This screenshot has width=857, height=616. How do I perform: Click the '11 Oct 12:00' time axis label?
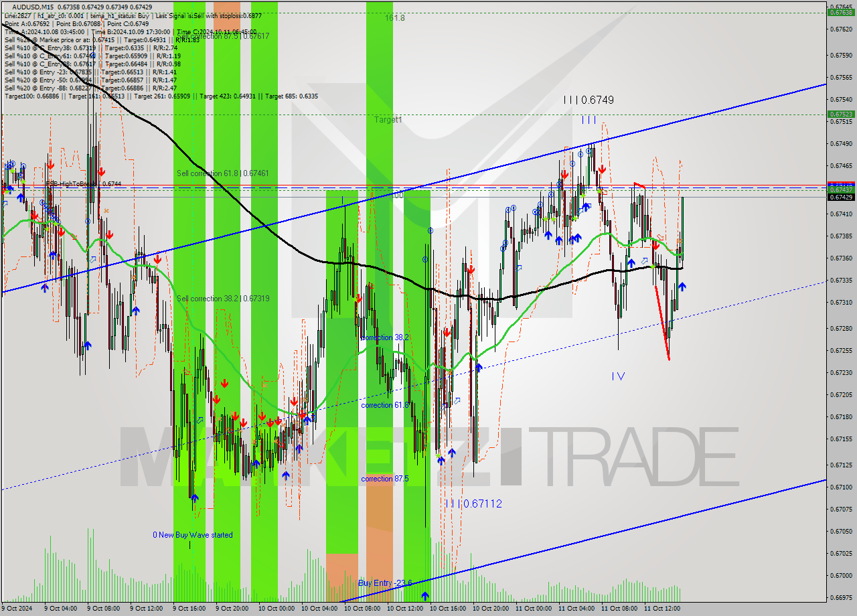pyautogui.click(x=661, y=609)
